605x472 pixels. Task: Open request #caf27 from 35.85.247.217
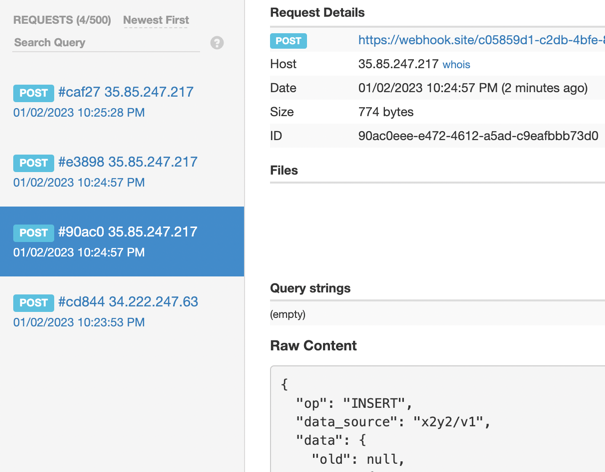coord(126,92)
